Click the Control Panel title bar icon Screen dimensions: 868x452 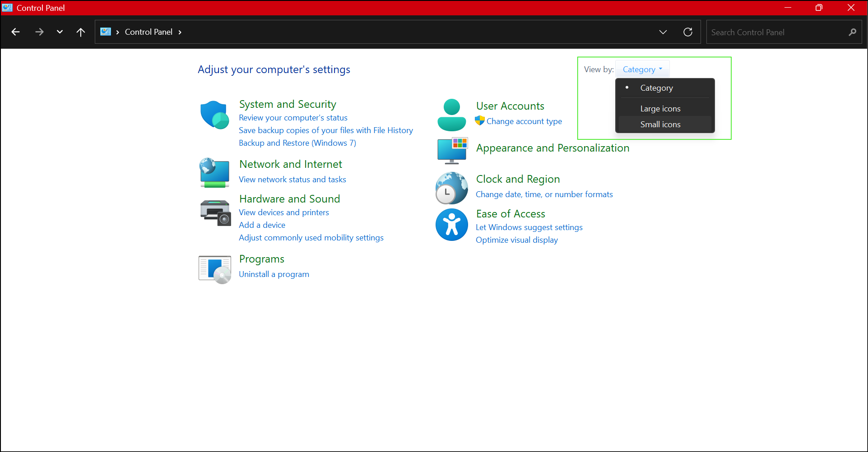(x=7, y=7)
